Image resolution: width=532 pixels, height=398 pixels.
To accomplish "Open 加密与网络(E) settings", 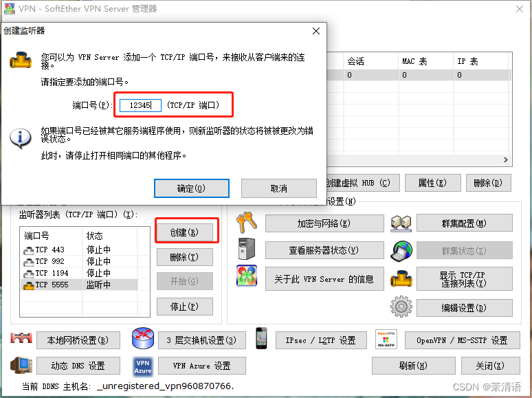I will point(324,223).
